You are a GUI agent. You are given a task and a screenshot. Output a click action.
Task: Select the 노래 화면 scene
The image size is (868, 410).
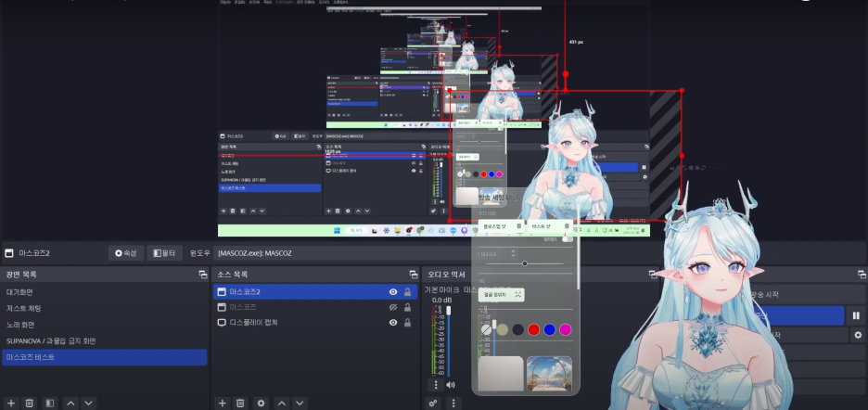(105, 325)
